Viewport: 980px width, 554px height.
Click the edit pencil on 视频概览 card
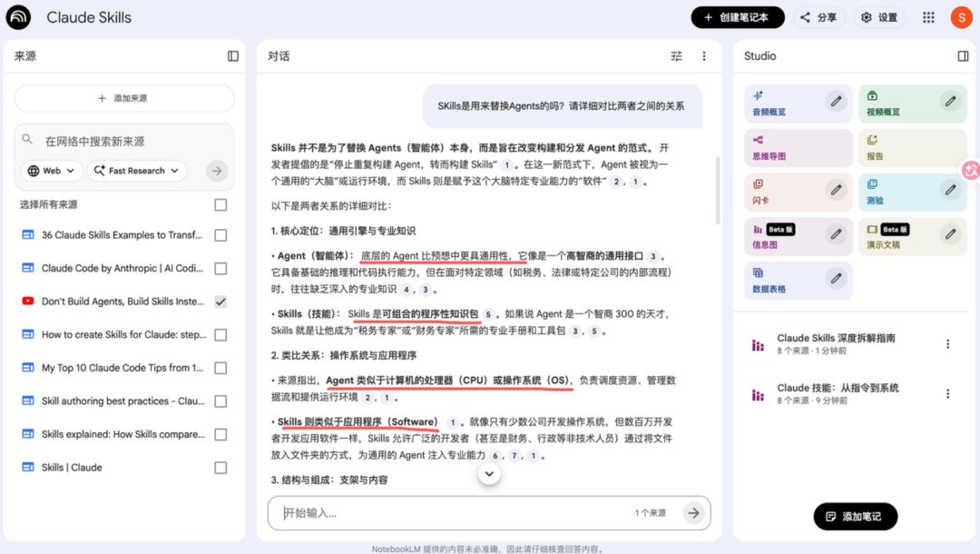[950, 102]
